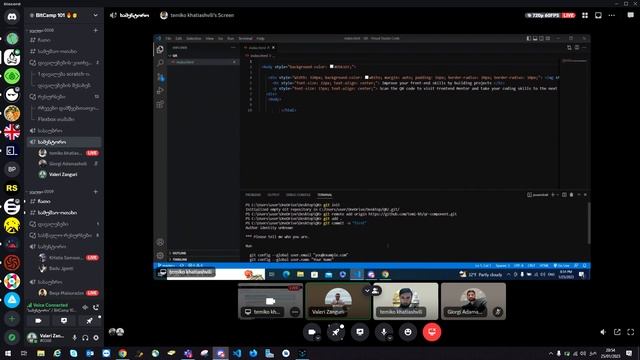This screenshot has width=640, height=360.
Task: Turn on camera in voice panel
Action: click(38, 321)
